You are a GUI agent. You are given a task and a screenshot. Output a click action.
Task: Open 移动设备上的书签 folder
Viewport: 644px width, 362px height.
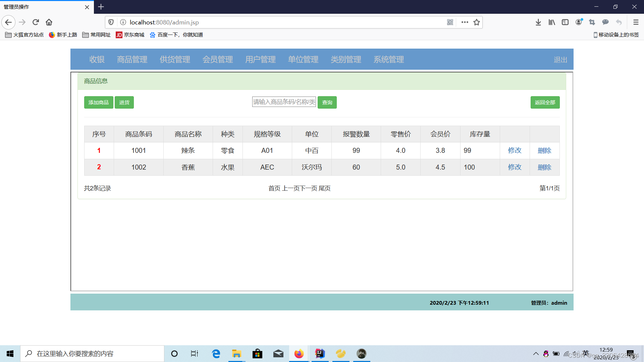click(616, 35)
